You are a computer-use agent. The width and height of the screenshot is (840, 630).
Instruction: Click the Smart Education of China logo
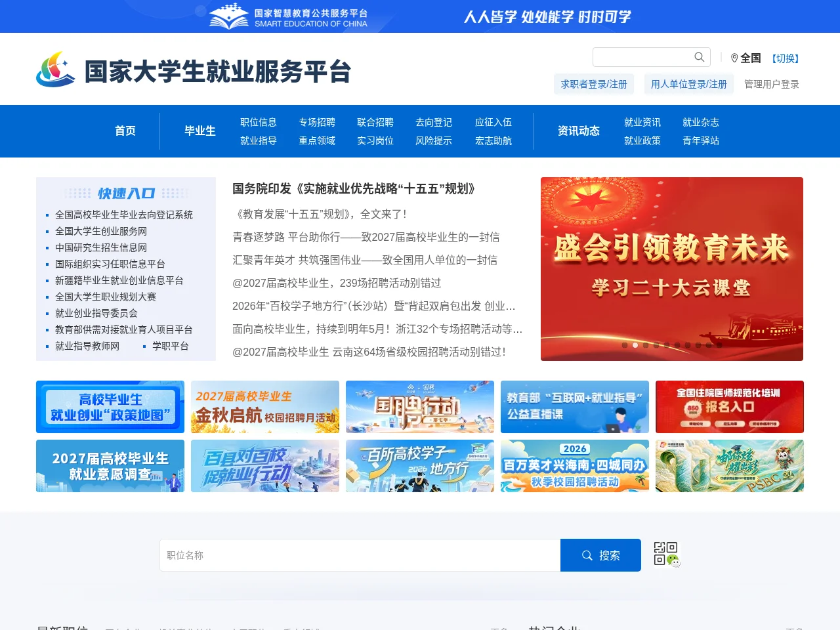click(x=288, y=16)
